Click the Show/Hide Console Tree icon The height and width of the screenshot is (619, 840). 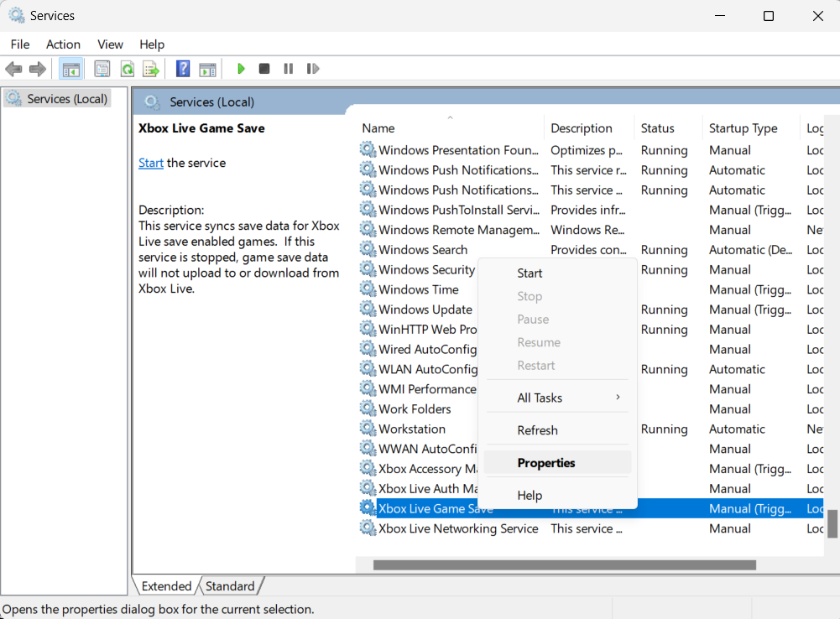(x=71, y=69)
